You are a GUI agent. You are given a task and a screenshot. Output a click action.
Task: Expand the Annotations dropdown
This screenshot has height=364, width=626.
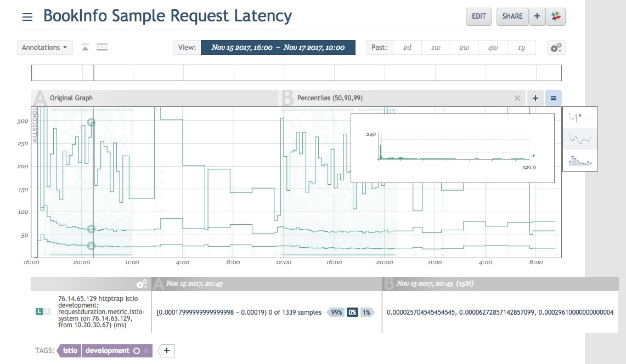click(45, 48)
